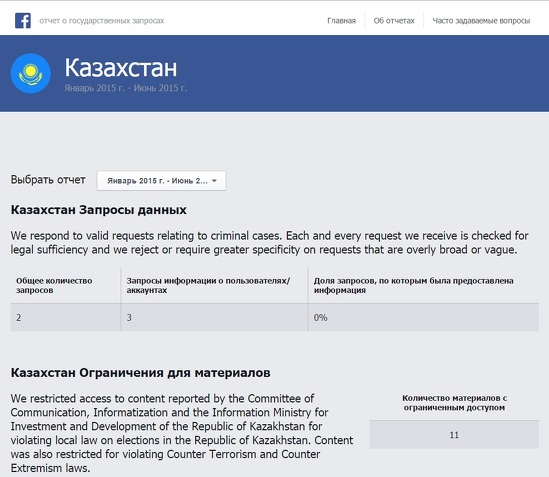Click the dropdown arrow next to Июнь
Viewport: 549px width, 477px height.
pos(214,181)
